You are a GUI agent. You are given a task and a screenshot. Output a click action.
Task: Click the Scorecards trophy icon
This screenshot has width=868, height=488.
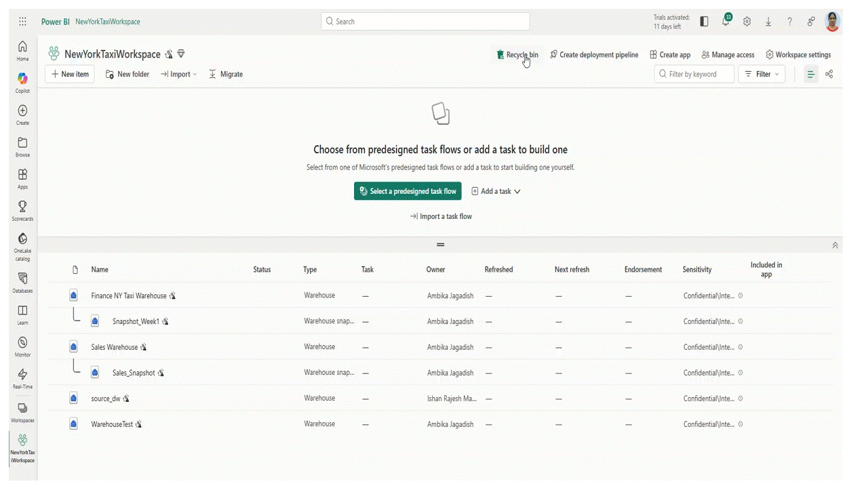[22, 206]
